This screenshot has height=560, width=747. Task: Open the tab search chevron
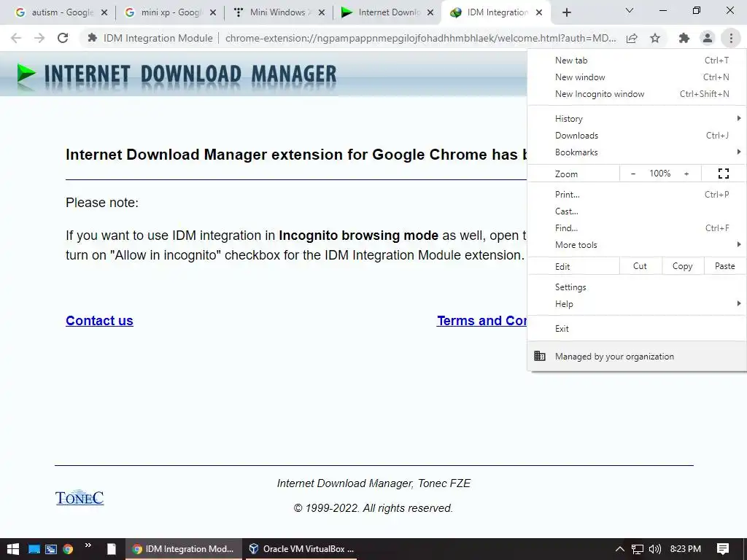coord(630,10)
